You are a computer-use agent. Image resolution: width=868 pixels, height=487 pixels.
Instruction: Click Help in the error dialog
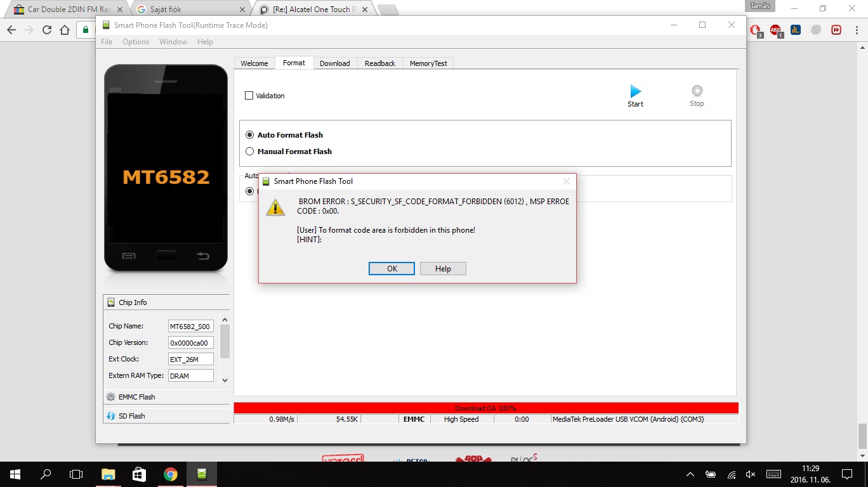coord(443,269)
